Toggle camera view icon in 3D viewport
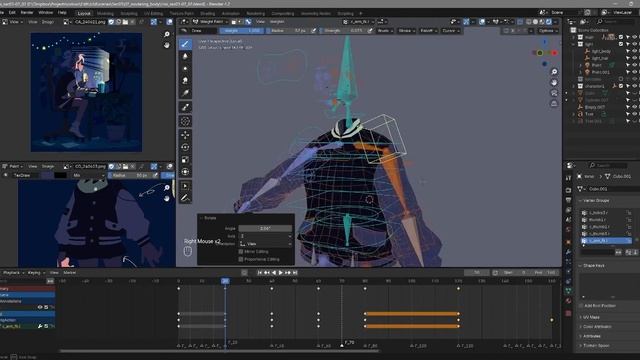The image size is (640, 360). [x=554, y=93]
